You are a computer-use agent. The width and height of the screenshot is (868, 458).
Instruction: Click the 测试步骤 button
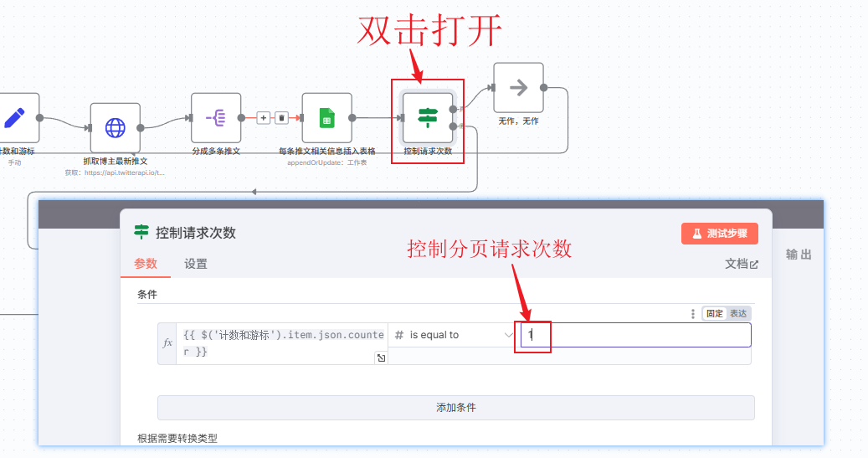[720, 234]
